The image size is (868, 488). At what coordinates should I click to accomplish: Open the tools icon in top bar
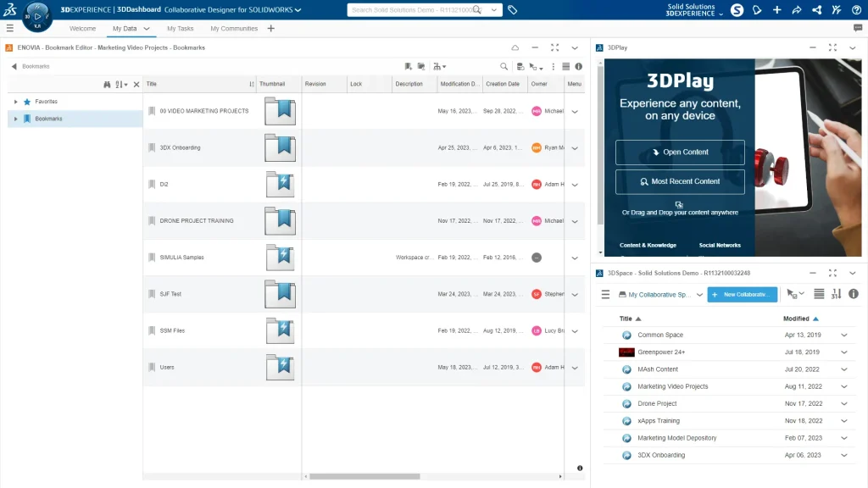pyautogui.click(x=837, y=10)
